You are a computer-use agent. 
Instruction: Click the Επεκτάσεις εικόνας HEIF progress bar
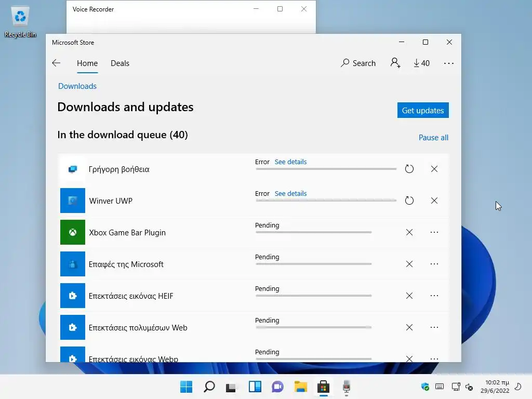[313, 296]
